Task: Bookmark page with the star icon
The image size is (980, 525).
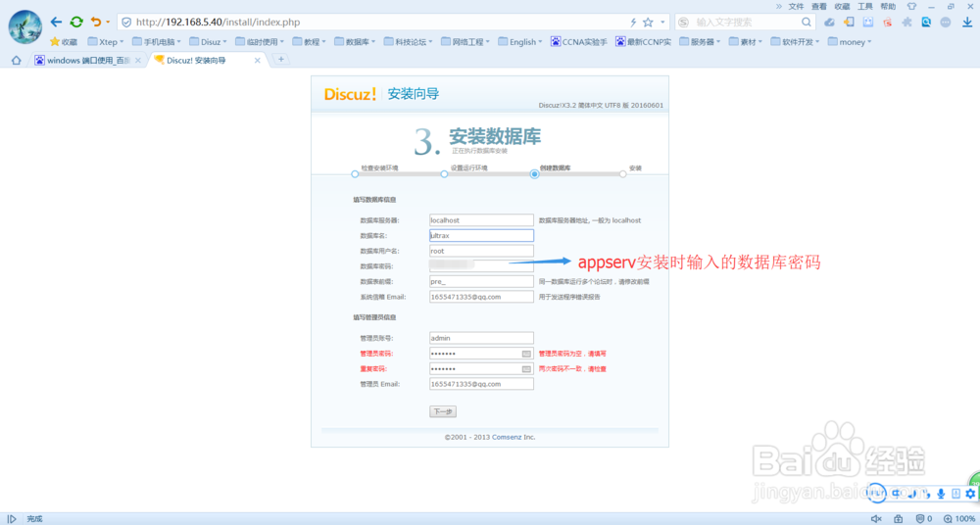Action: point(648,22)
